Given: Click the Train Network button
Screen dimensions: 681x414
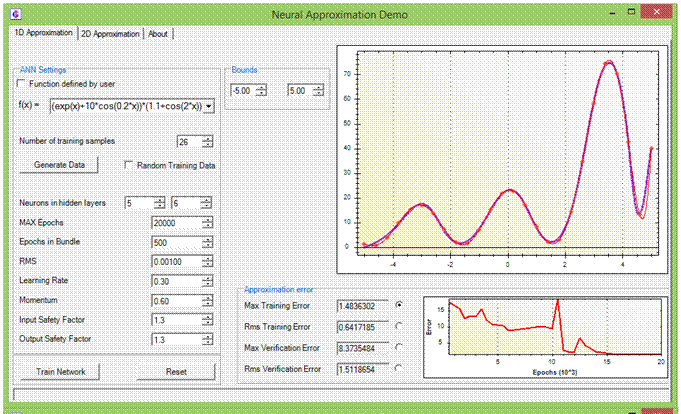Looking at the screenshot, I should pyautogui.click(x=62, y=371).
